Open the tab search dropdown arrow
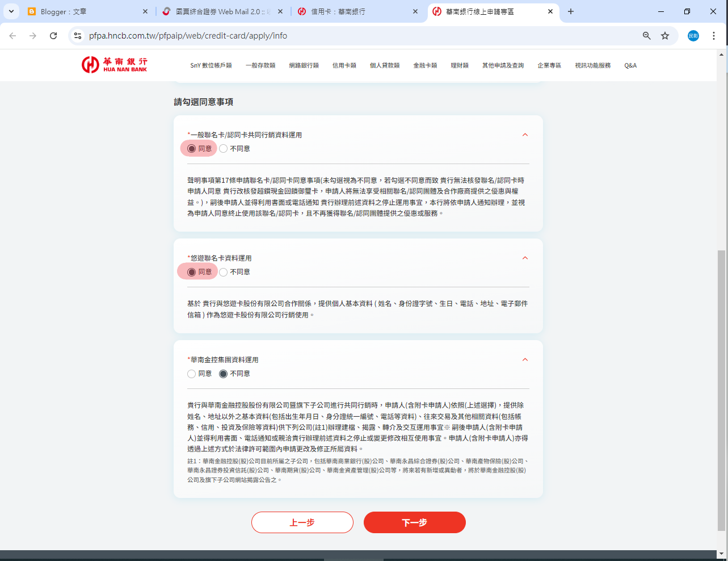The image size is (728, 561). click(11, 11)
